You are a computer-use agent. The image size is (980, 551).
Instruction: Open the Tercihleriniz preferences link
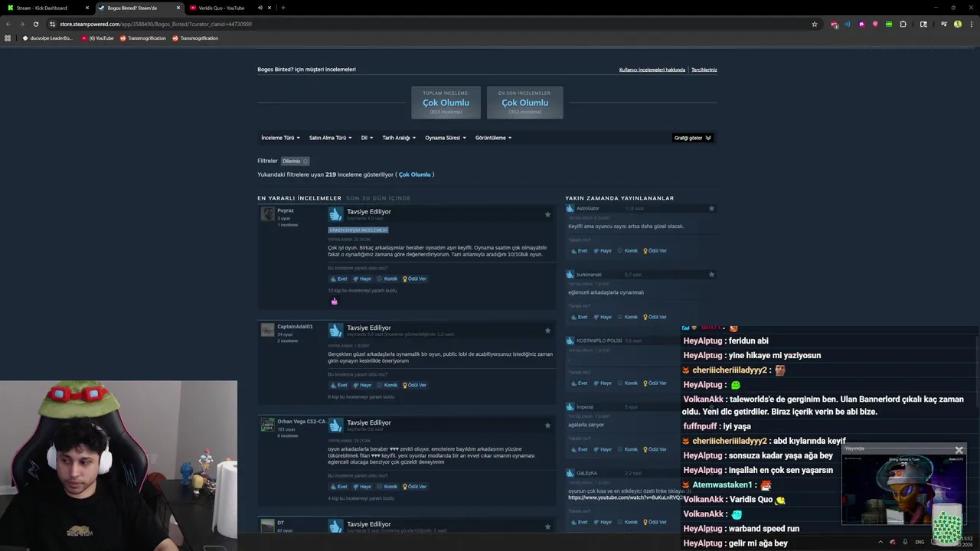click(x=704, y=70)
